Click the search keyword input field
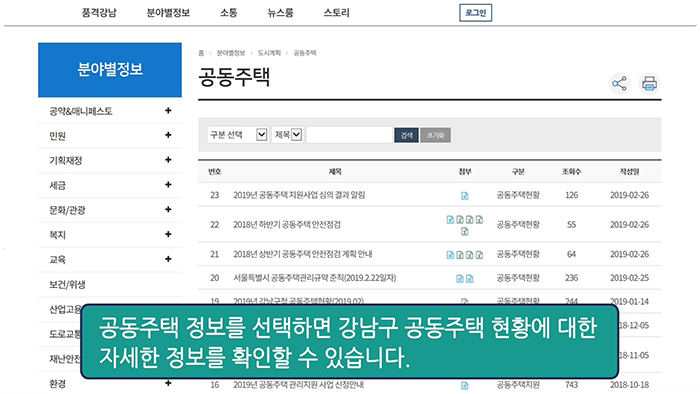The image size is (700, 394). pos(350,135)
